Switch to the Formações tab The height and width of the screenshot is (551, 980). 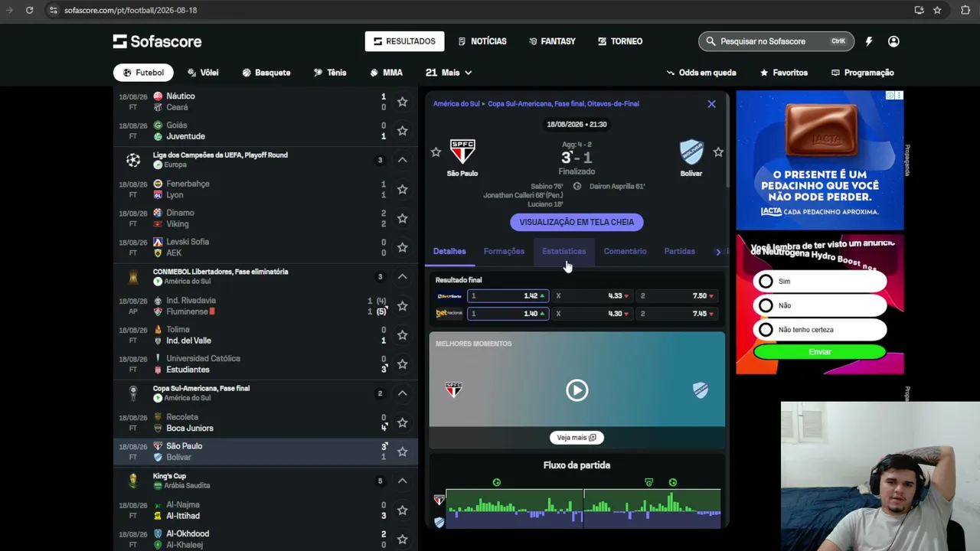[504, 251]
